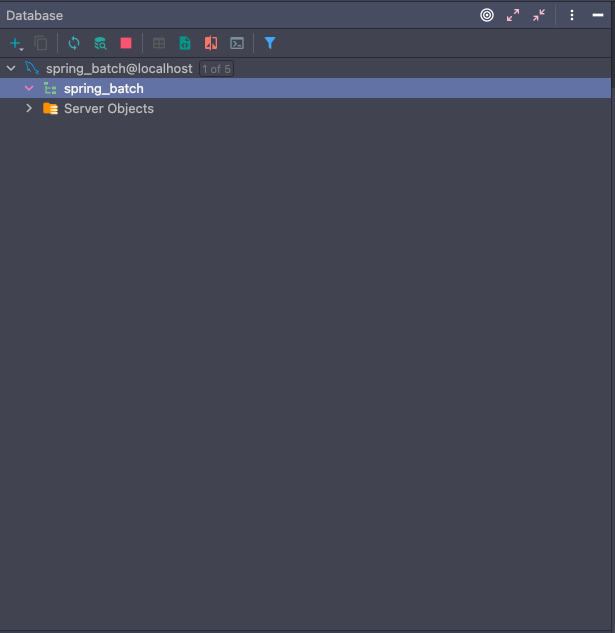Screen dimensions: 615x633
Task: Click the Edit Data table icon
Action: tap(159, 43)
